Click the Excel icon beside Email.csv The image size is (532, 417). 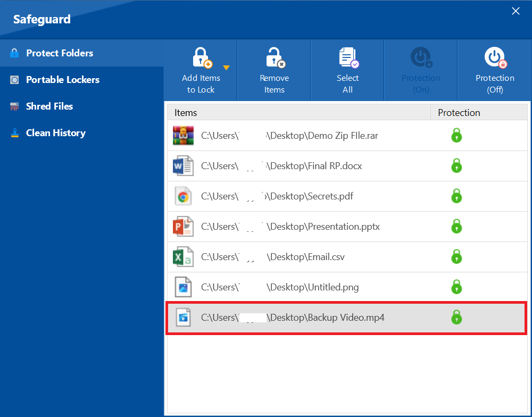coord(183,257)
